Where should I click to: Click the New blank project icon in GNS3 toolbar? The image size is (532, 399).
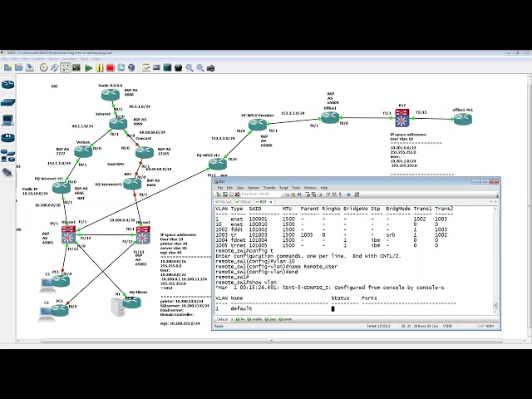point(7,68)
